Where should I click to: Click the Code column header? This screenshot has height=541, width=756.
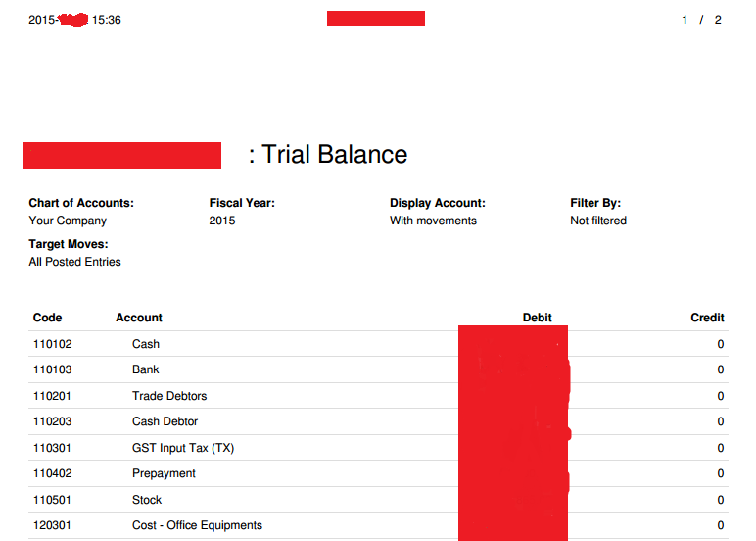point(48,318)
